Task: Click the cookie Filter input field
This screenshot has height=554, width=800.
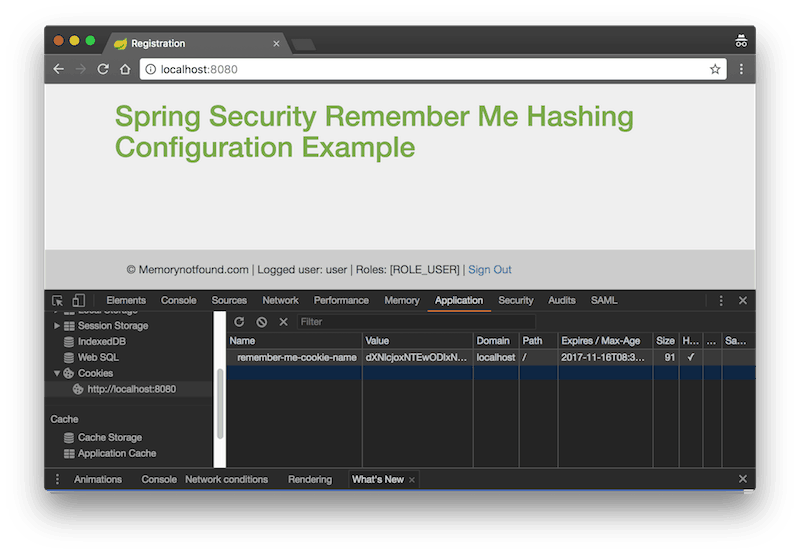Action: tap(416, 322)
